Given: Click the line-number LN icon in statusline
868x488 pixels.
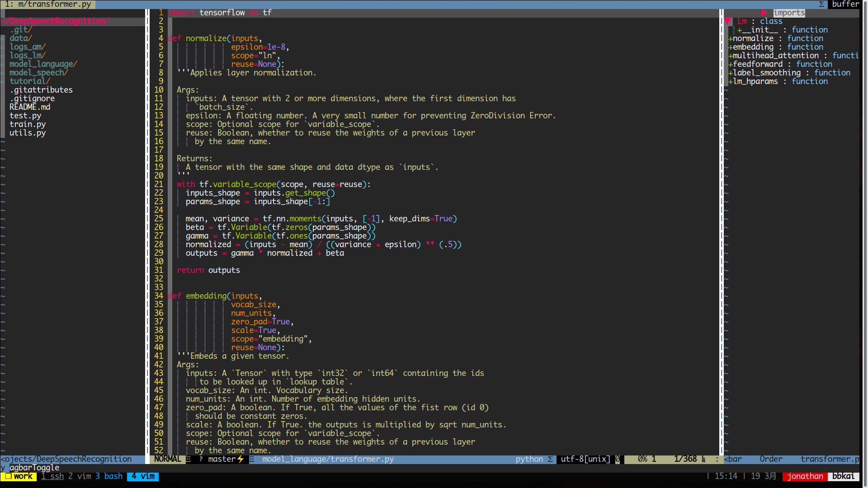Looking at the screenshot, I should [x=703, y=459].
